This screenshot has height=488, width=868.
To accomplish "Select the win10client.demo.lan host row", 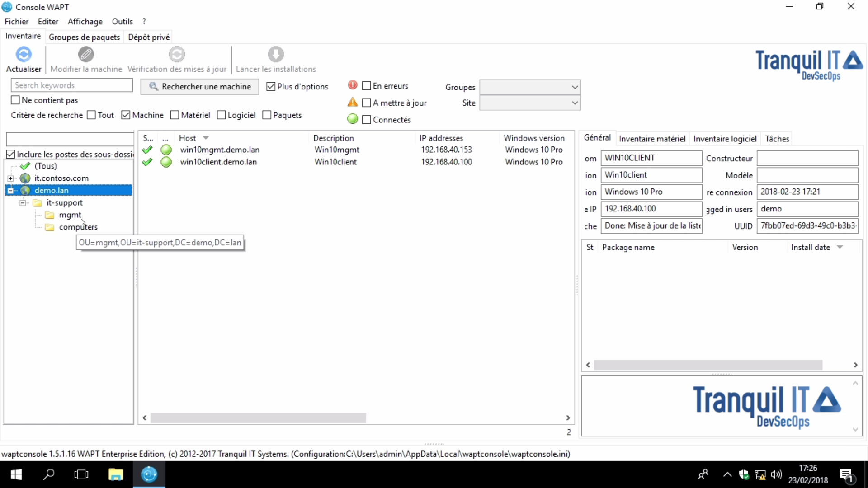I will pos(356,162).
